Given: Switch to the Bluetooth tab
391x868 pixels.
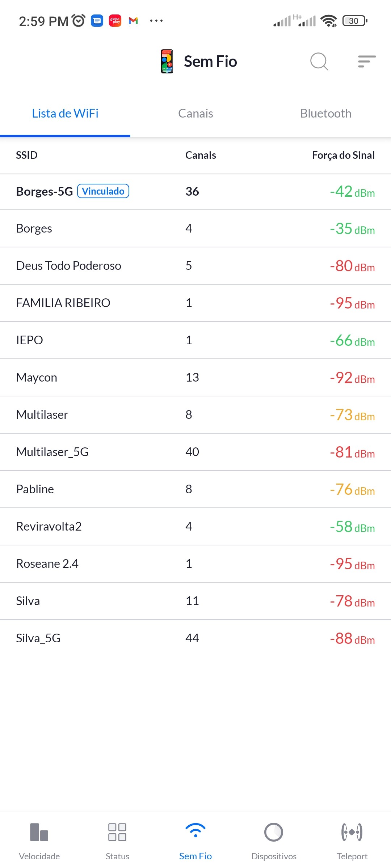Looking at the screenshot, I should click(326, 114).
